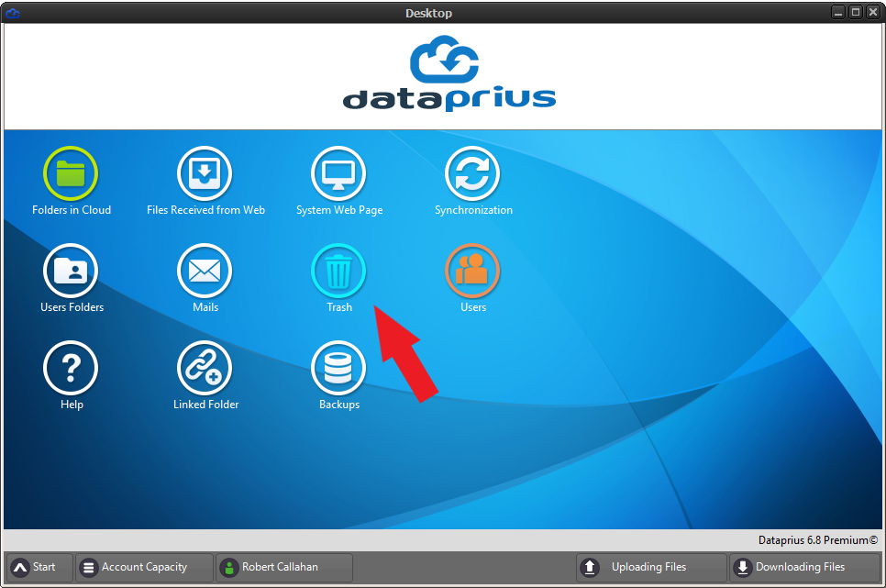Open the Help question mark icon
Image resolution: width=886 pixels, height=588 pixels.
pos(71,368)
